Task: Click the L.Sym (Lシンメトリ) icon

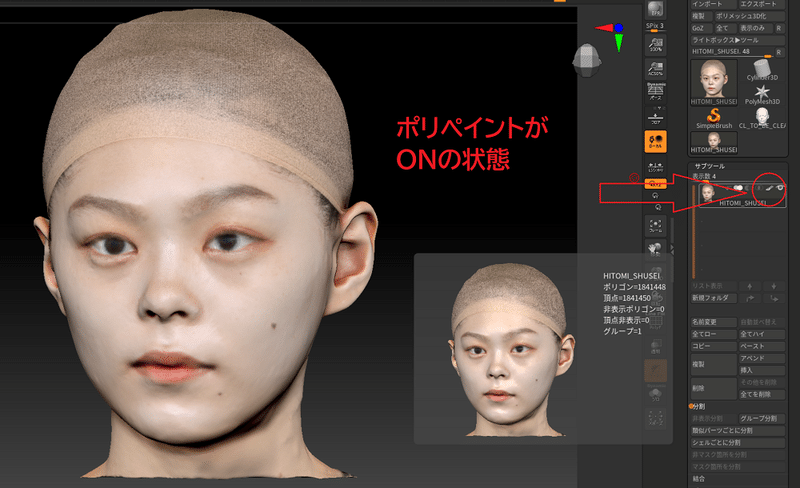Action: (x=656, y=166)
